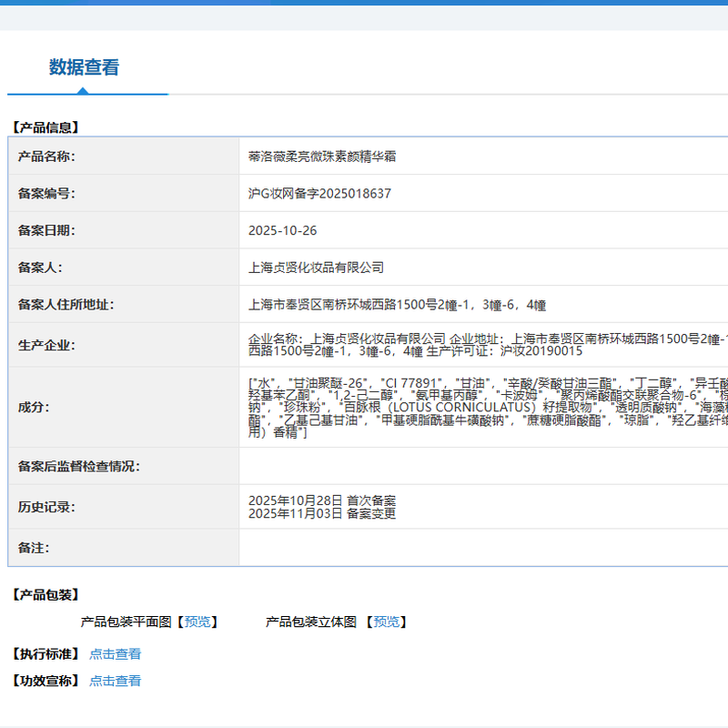The image size is (728, 728).
Task: Select the filing number 沪G妆网备字2025018637
Action: tap(319, 194)
